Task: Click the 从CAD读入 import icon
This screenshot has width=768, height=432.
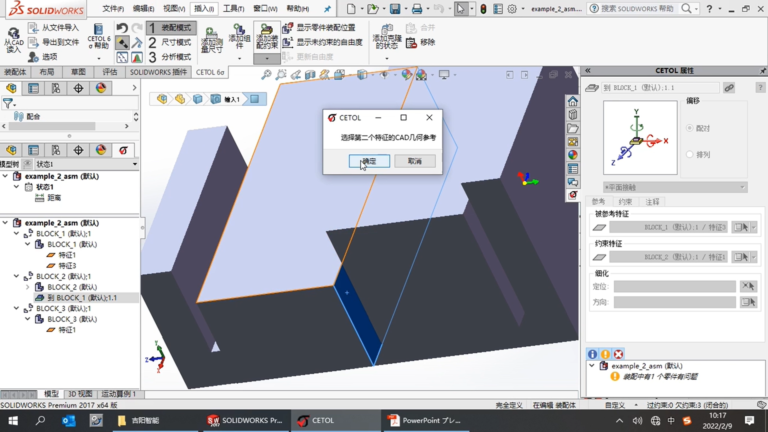Action: 13,40
